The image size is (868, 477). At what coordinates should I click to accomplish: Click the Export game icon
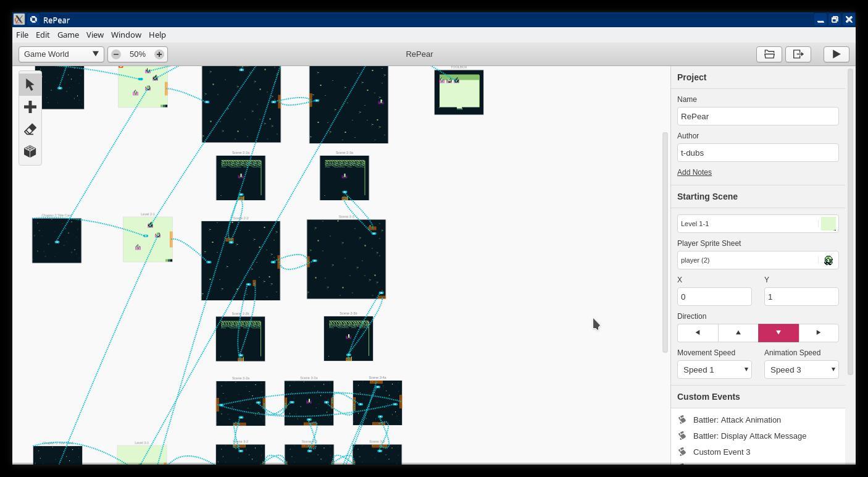click(x=798, y=54)
